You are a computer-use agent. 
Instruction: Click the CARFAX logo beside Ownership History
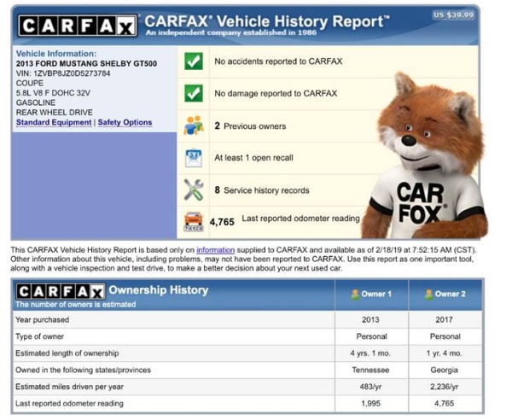click(x=60, y=291)
